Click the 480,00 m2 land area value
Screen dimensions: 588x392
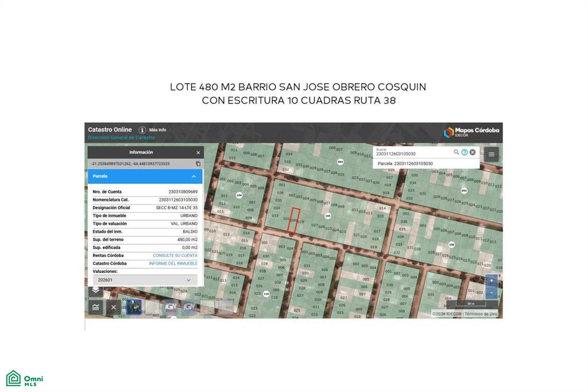[188, 240]
